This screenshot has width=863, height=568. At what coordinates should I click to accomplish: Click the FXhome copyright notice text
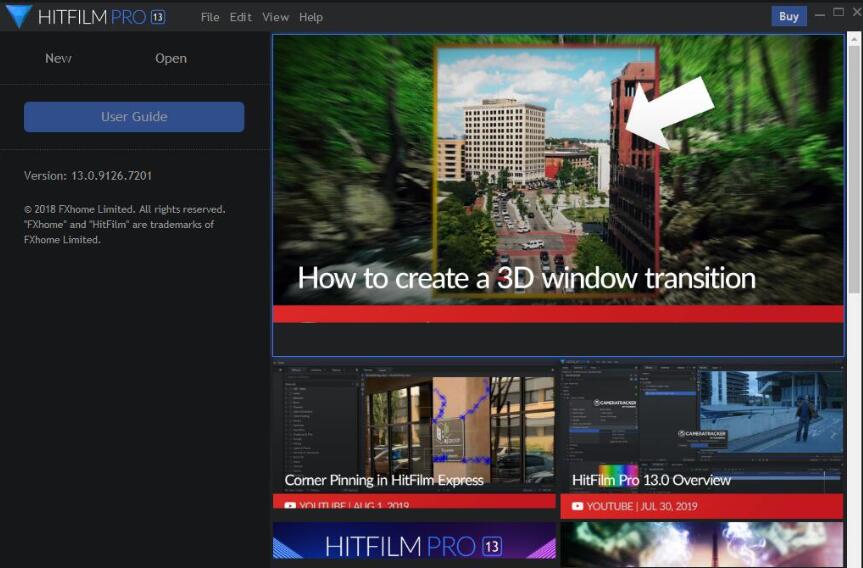[x=124, y=225]
